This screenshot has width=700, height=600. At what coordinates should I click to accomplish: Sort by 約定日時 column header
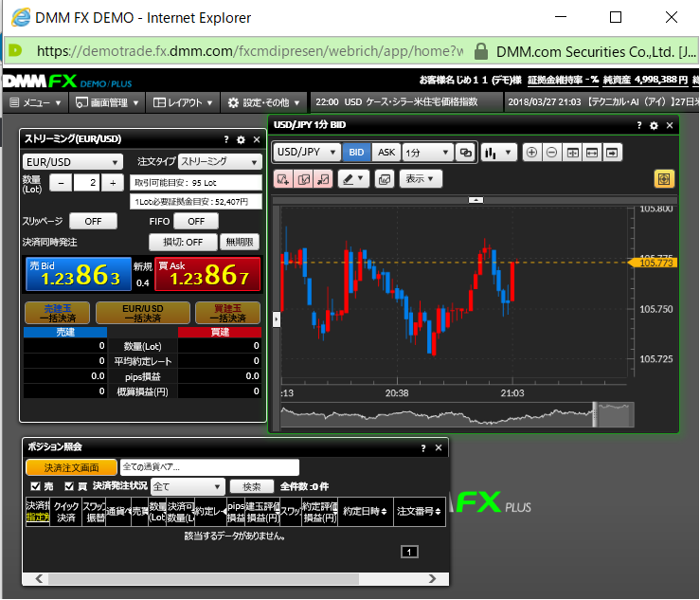click(x=366, y=512)
